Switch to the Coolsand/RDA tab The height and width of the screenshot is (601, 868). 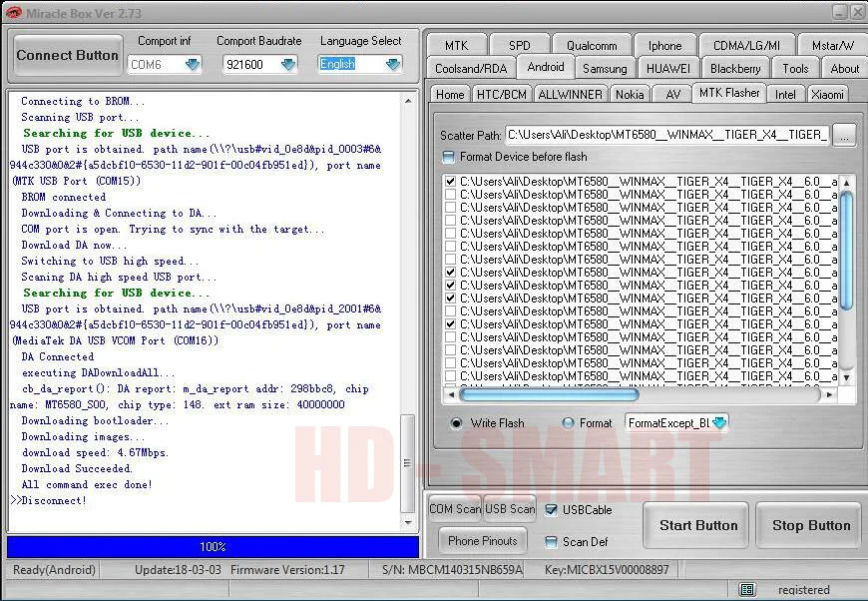tap(471, 69)
